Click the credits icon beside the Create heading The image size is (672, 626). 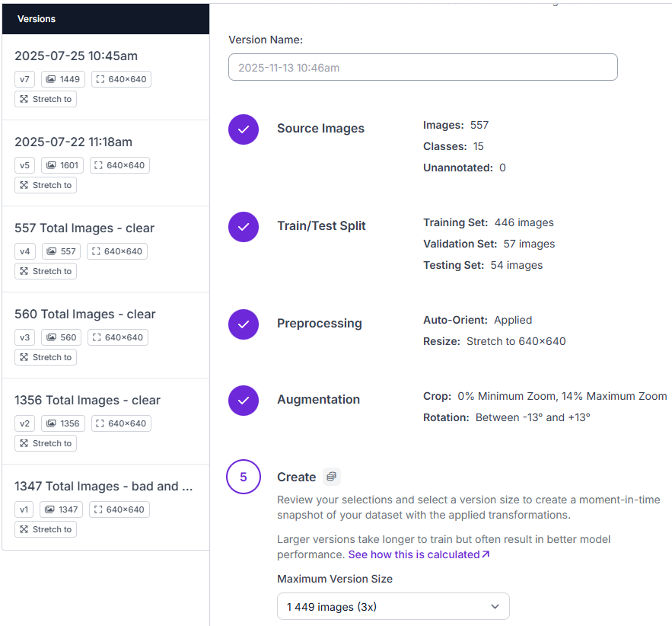tap(331, 476)
